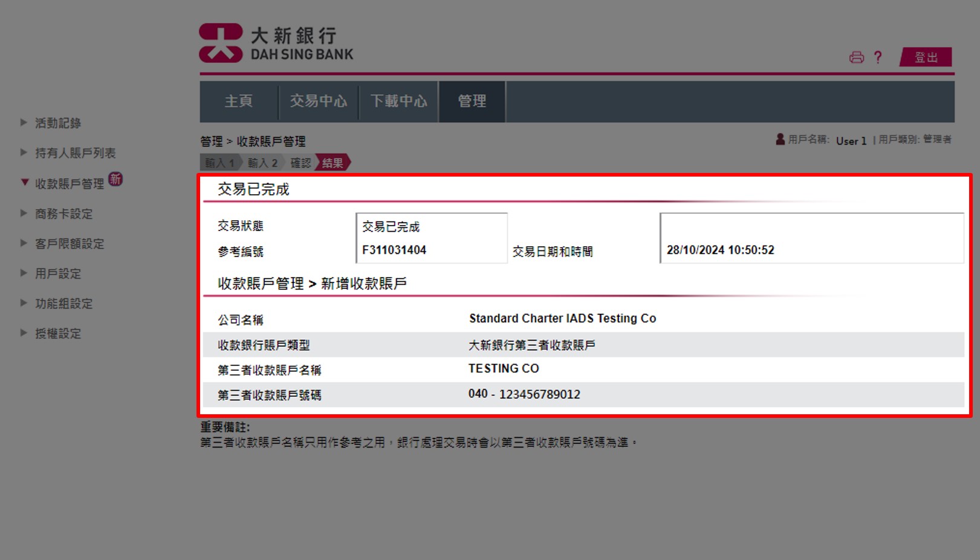Click the 管理 breadcrumb link
980x560 pixels.
(211, 141)
